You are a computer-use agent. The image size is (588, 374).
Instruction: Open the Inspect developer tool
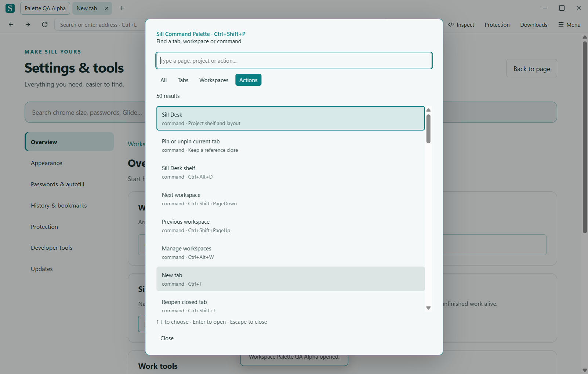[461, 25]
